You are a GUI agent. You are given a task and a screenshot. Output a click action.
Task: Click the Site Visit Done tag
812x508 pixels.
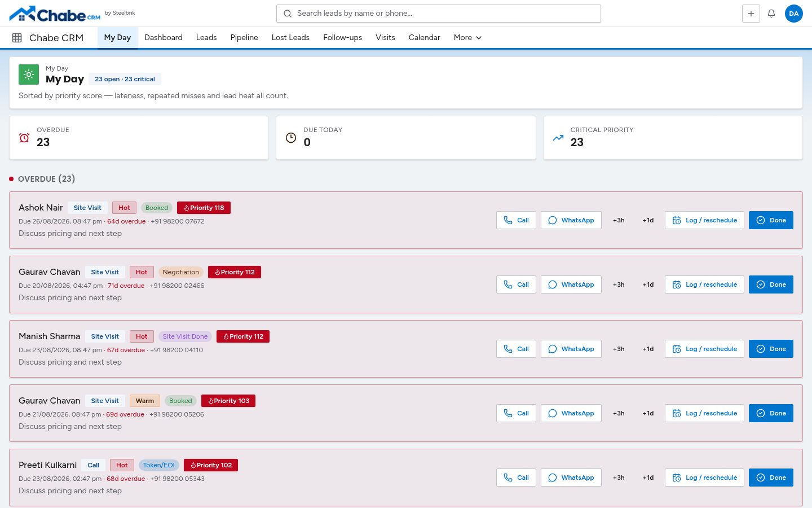pos(185,336)
